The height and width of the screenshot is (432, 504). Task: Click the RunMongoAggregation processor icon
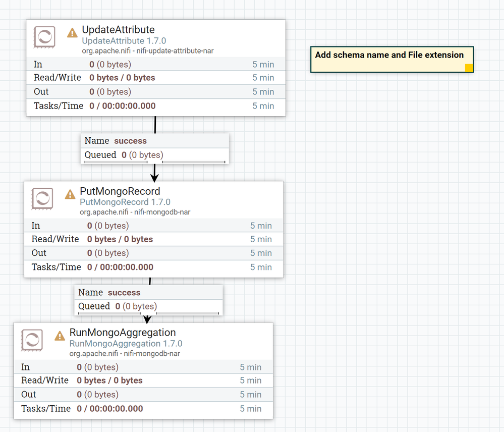tap(32, 340)
